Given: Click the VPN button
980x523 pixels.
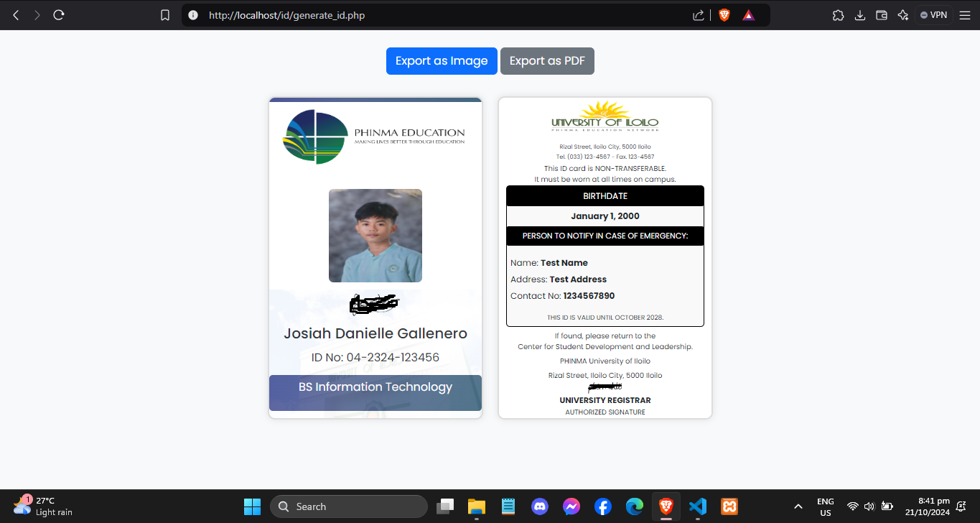Looking at the screenshot, I should [x=933, y=15].
